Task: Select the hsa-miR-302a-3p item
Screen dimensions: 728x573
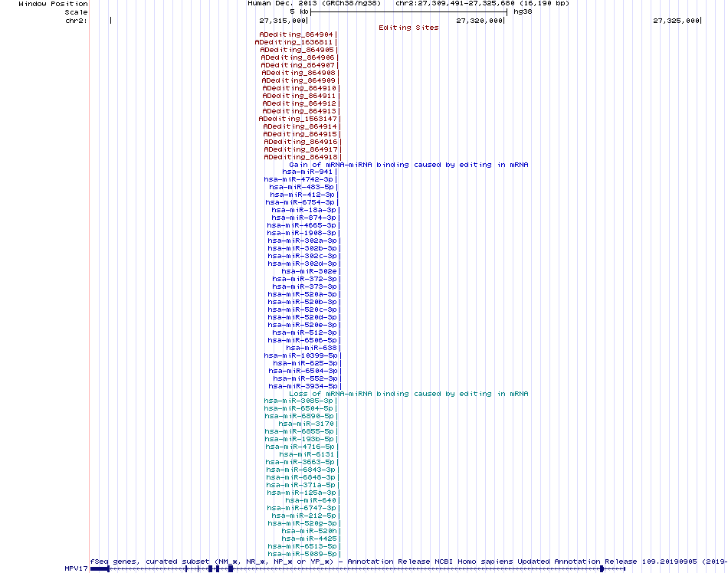Action: click(x=302, y=241)
